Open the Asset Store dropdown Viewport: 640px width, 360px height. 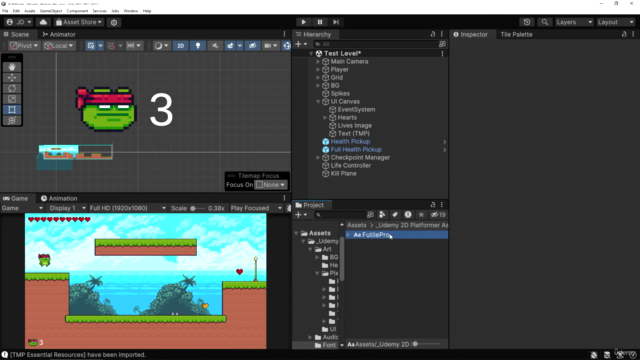click(x=79, y=22)
